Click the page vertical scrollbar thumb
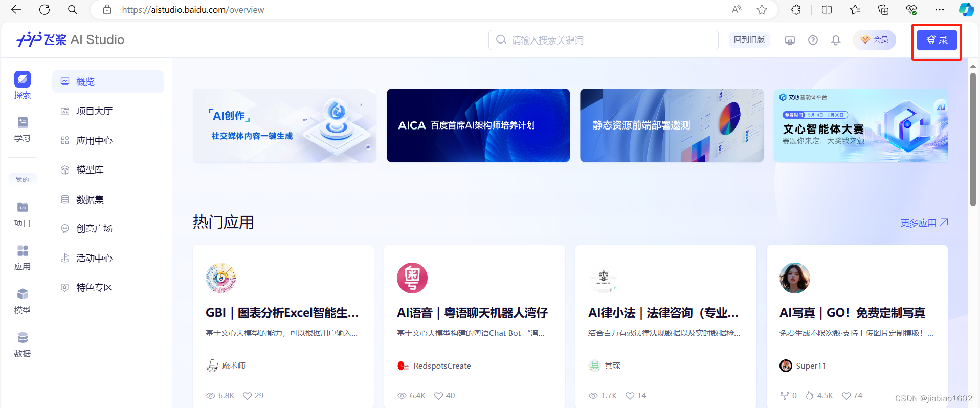 point(973,139)
